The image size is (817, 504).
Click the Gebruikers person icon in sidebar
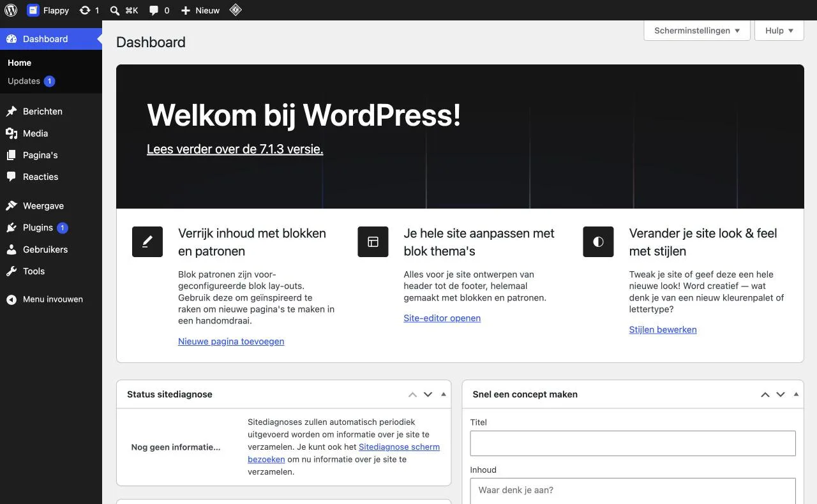coord(11,249)
